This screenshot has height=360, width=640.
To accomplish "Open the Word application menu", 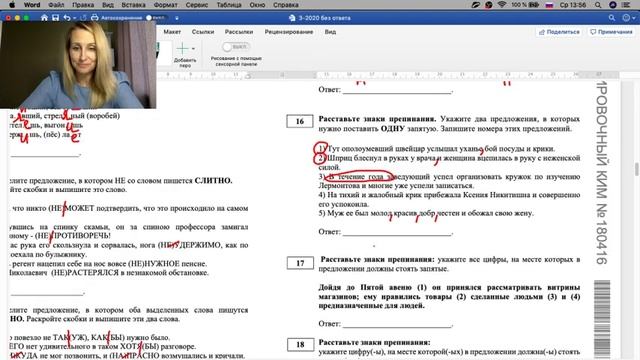I will coord(32,5).
